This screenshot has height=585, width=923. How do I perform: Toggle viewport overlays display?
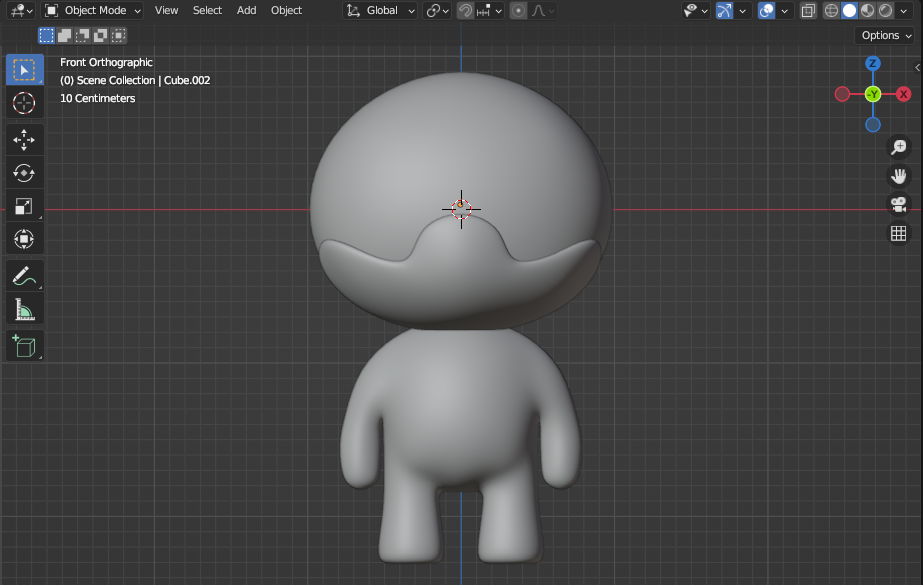pyautogui.click(x=765, y=10)
